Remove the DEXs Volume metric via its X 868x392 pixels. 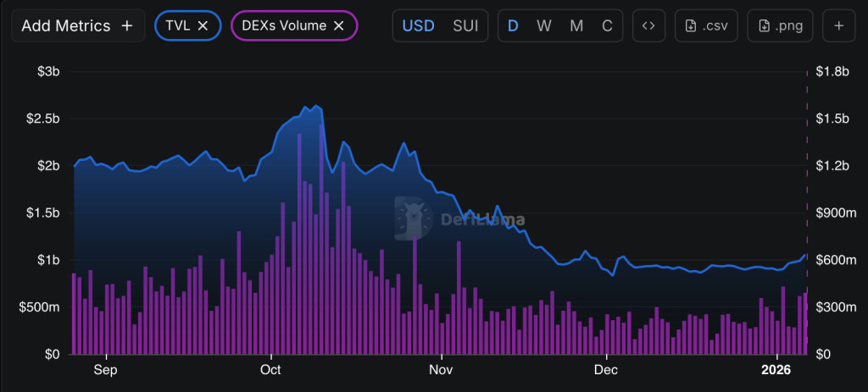pos(338,25)
